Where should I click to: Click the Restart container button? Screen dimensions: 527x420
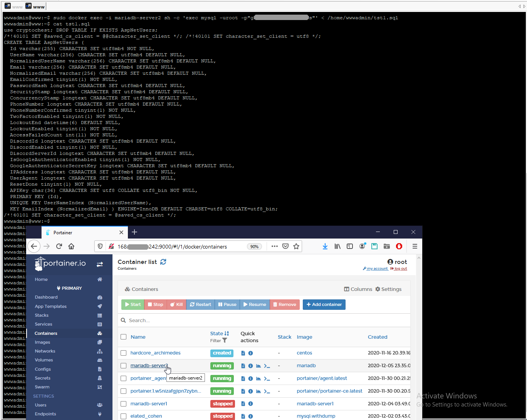[x=201, y=304]
